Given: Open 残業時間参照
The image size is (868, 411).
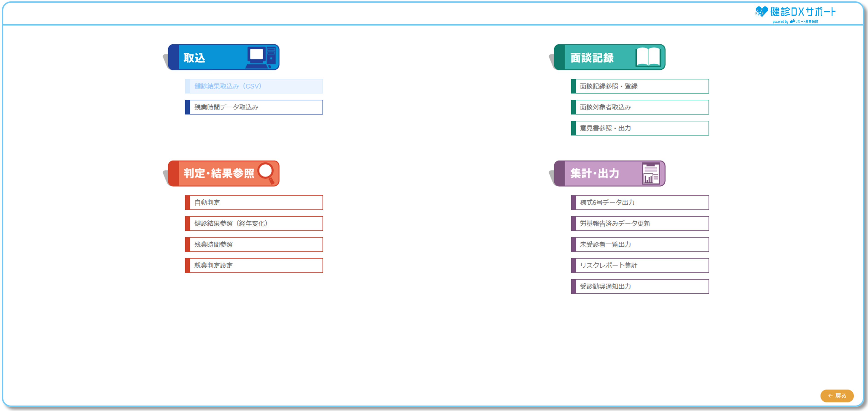Looking at the screenshot, I should pyautogui.click(x=254, y=244).
